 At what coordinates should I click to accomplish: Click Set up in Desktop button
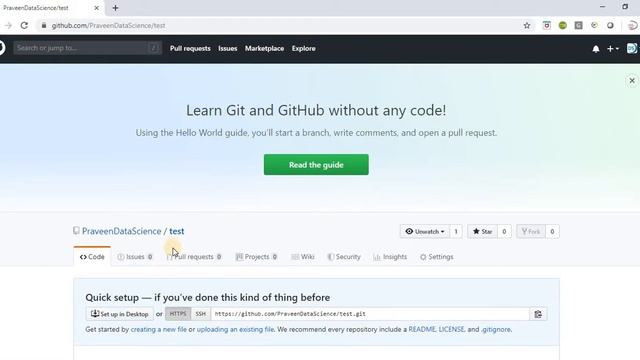pyautogui.click(x=120, y=314)
